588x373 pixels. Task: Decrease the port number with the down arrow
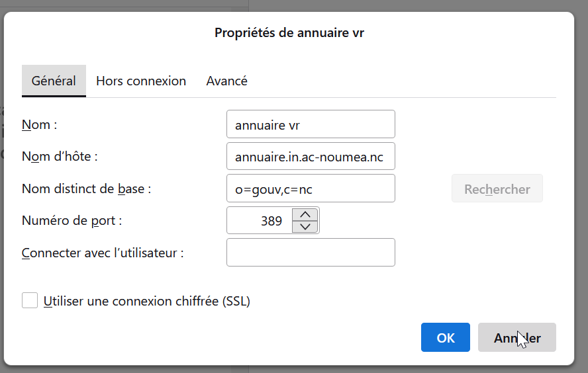(x=305, y=227)
